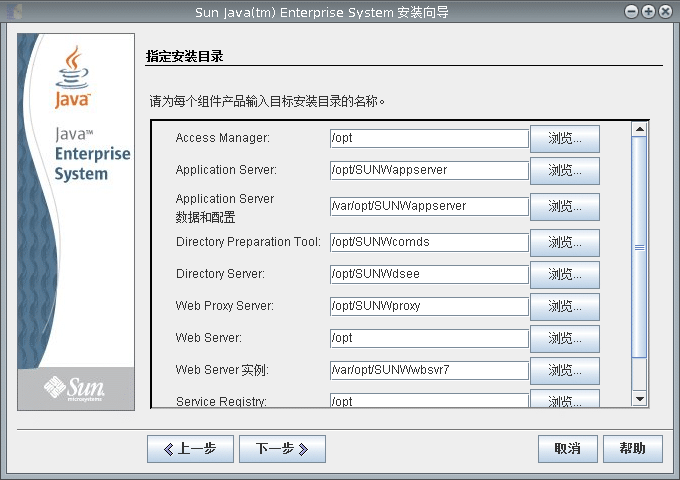Viewport: 680px width, 480px height.
Task: Minimize the installer window
Action: [631, 12]
